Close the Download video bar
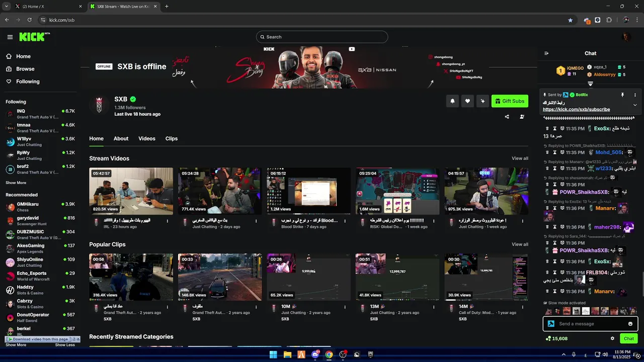 coord(77,339)
